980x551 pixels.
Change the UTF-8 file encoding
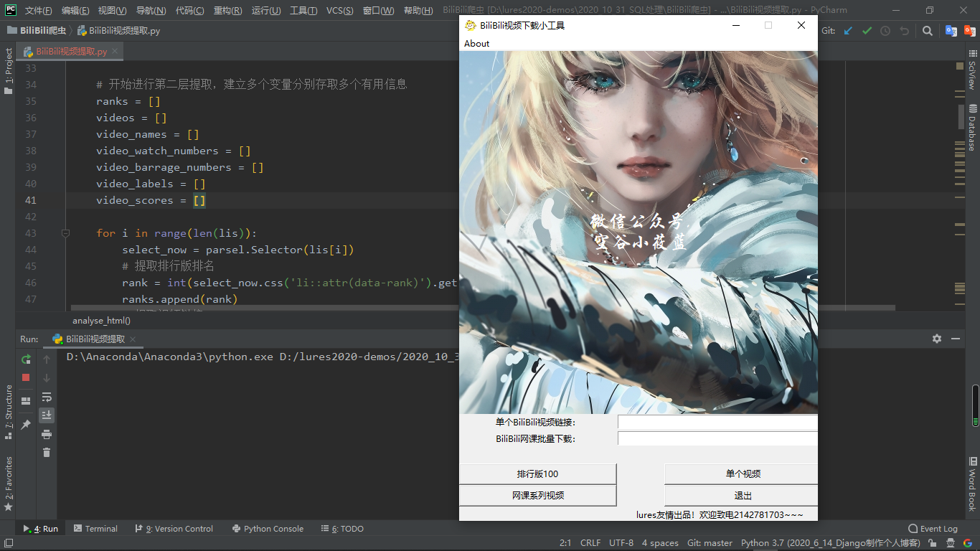pos(621,543)
